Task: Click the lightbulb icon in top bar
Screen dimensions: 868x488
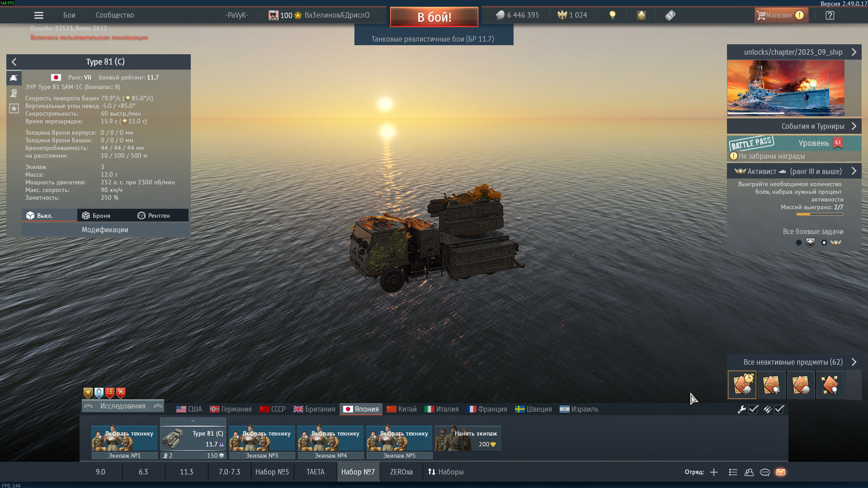Action: 613,15
